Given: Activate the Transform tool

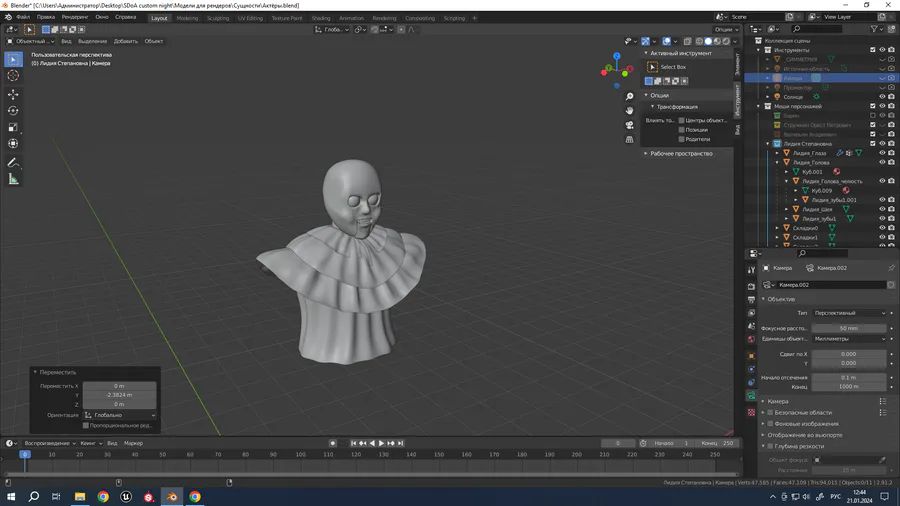Looking at the screenshot, I should pyautogui.click(x=13, y=143).
